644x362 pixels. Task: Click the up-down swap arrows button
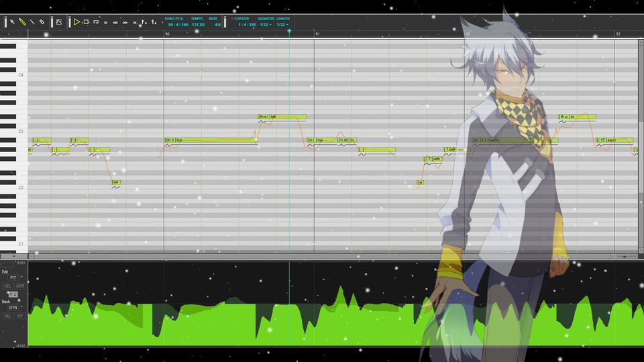tap(13, 294)
